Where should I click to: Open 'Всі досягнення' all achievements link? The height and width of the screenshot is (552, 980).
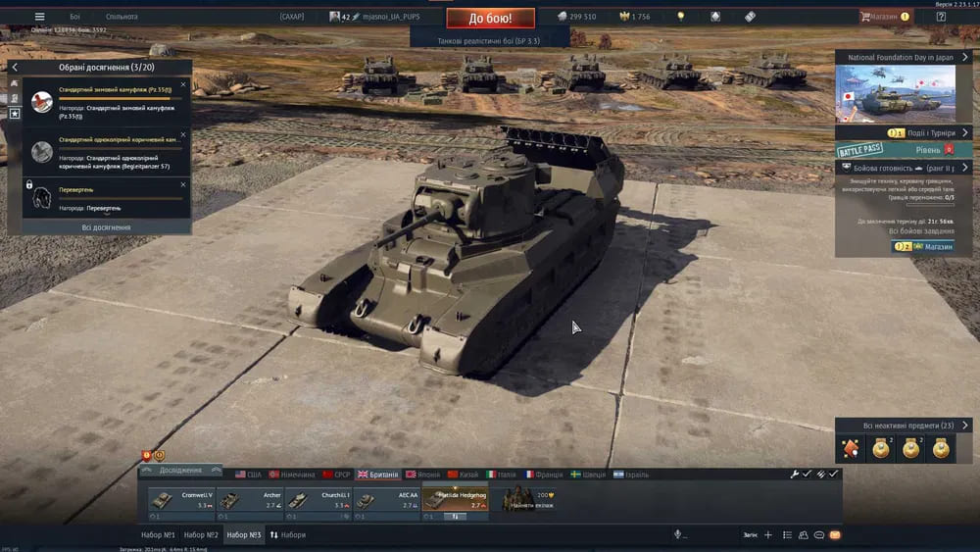106,227
